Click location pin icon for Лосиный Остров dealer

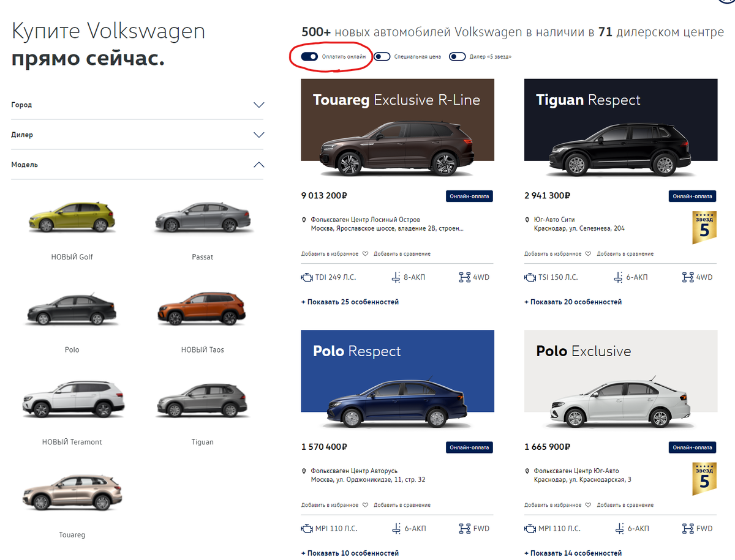(304, 220)
